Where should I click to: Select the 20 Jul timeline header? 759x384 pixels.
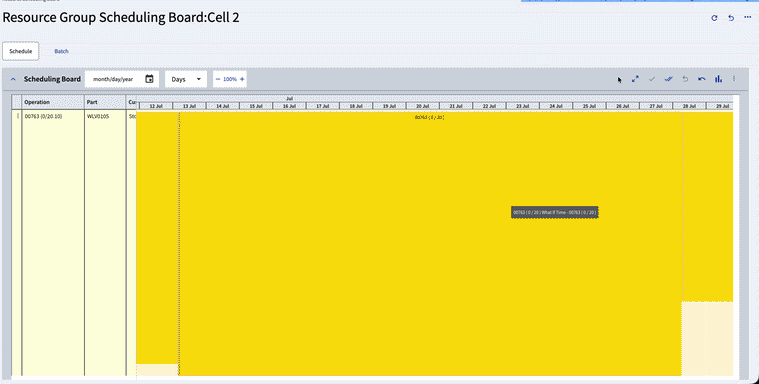click(x=423, y=106)
